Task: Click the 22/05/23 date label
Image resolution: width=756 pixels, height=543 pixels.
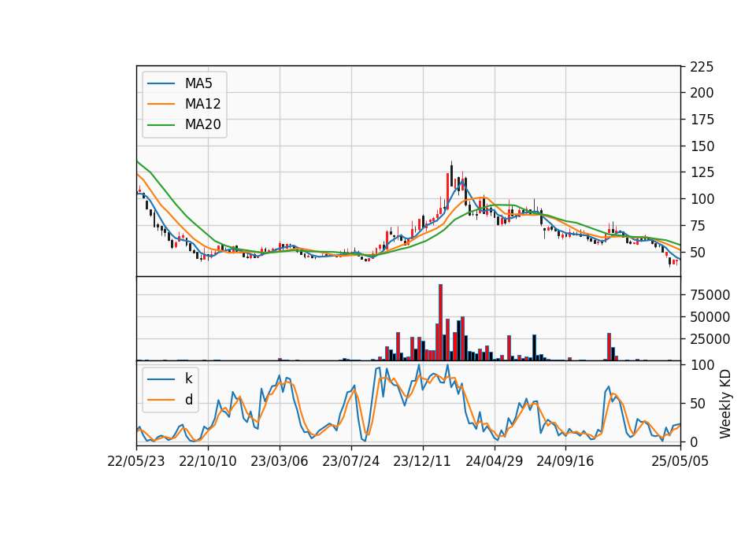Action: click(x=136, y=462)
